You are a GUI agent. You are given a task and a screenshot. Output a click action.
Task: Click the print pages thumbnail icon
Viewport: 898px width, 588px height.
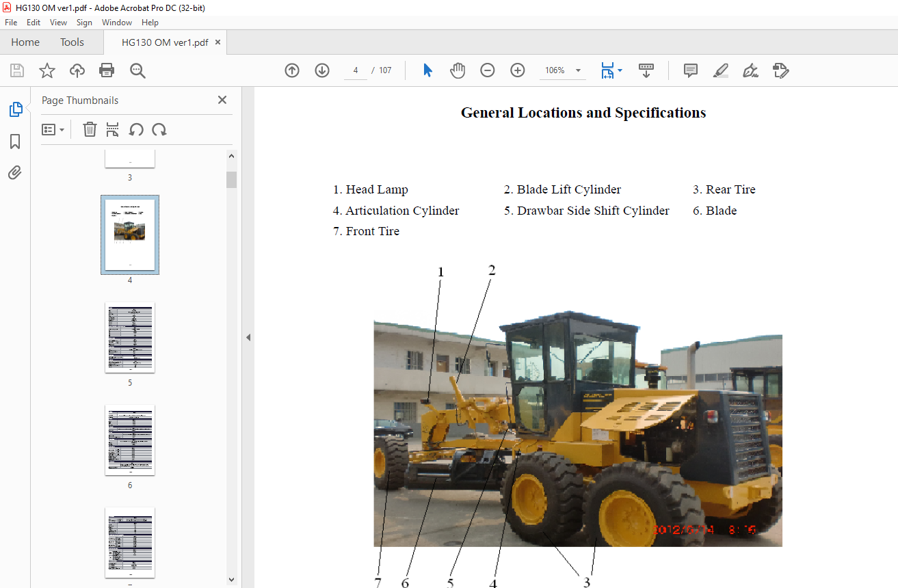coord(113,129)
